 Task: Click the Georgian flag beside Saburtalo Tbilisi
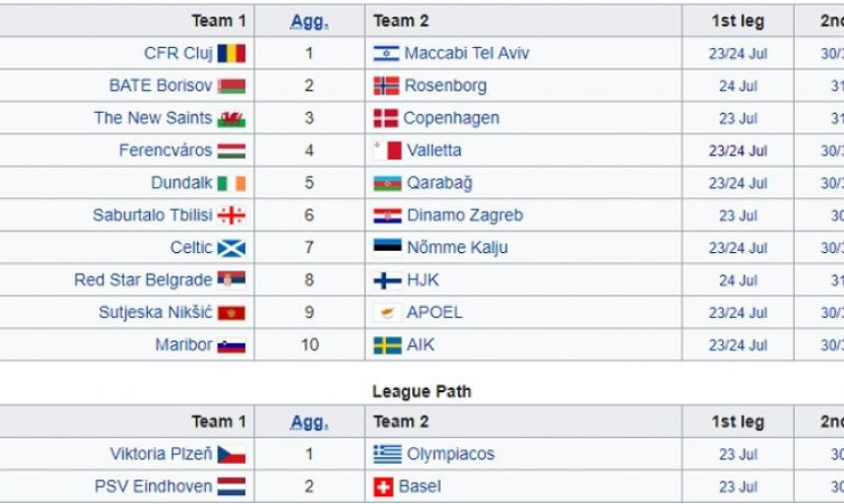232,215
